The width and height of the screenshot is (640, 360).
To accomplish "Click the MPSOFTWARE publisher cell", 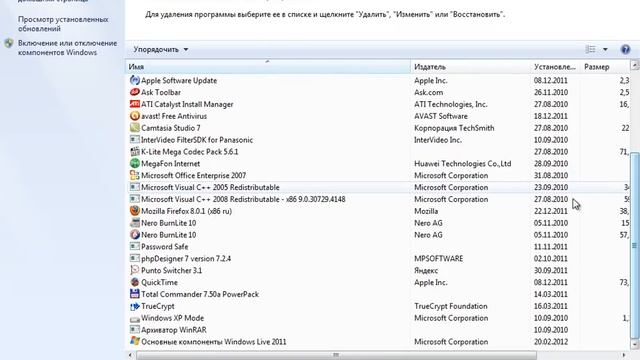I will click(x=438, y=258).
